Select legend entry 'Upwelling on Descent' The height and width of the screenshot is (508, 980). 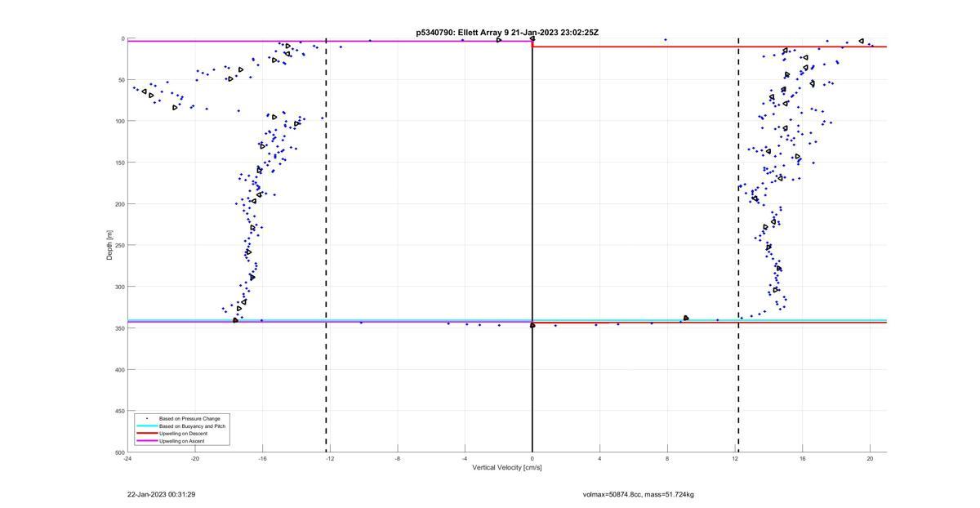tap(183, 434)
